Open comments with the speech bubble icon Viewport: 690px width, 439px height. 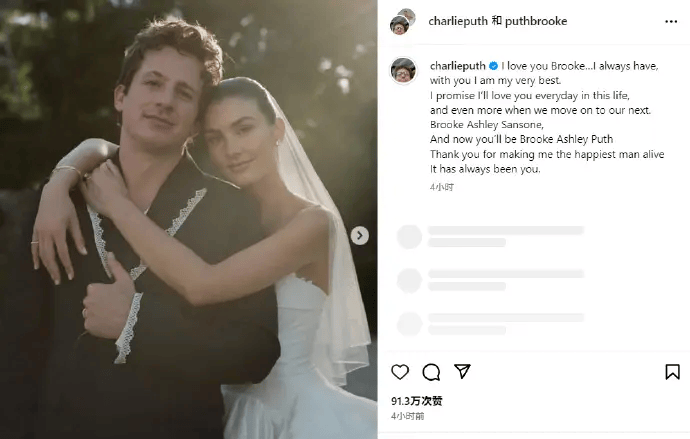click(431, 372)
